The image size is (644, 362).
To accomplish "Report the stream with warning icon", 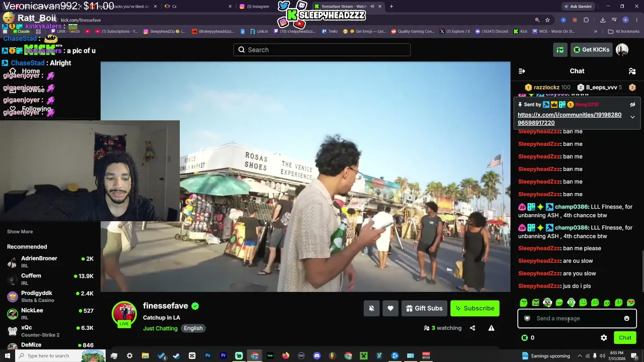I will [492, 328].
